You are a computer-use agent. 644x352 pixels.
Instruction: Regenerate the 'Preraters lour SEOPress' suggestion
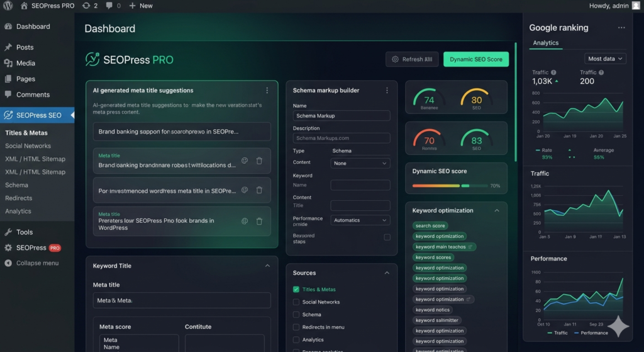pyautogui.click(x=245, y=221)
